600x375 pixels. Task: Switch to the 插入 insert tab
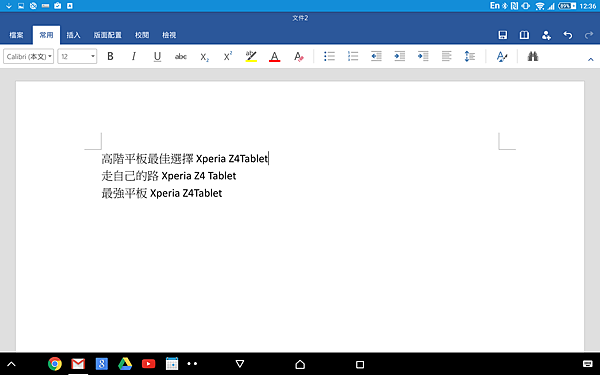point(73,35)
